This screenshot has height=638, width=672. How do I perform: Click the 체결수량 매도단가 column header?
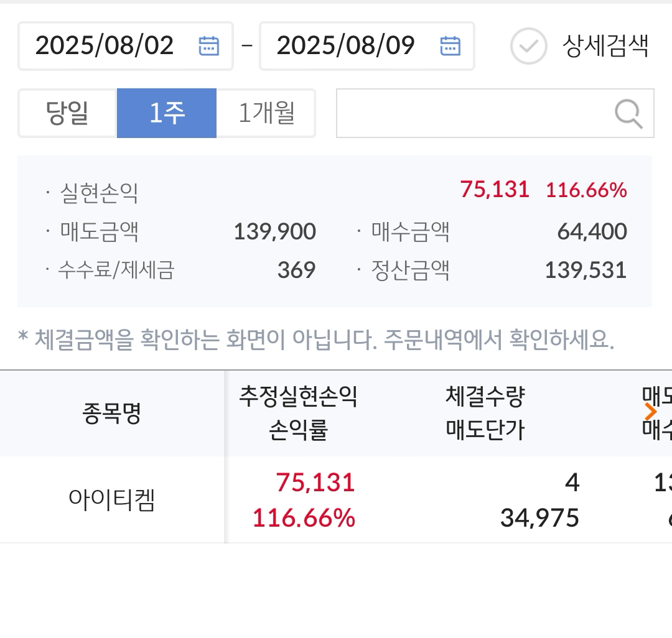pyautogui.click(x=485, y=413)
